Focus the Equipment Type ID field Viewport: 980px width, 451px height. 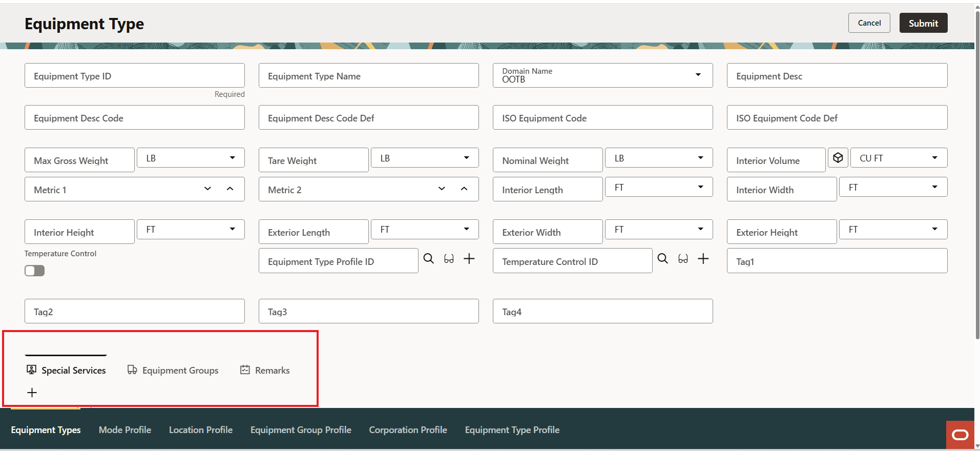pyautogui.click(x=135, y=75)
